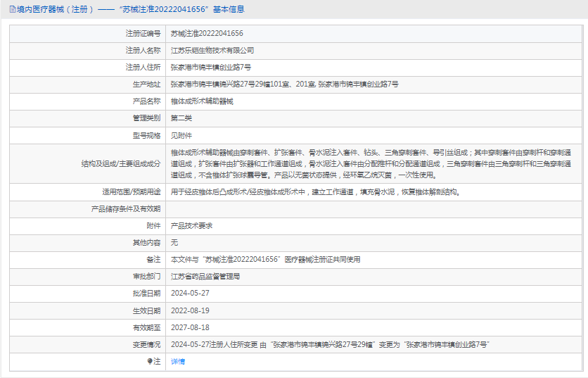
Task: Click the 型号规格 row label
Action: coord(146,135)
